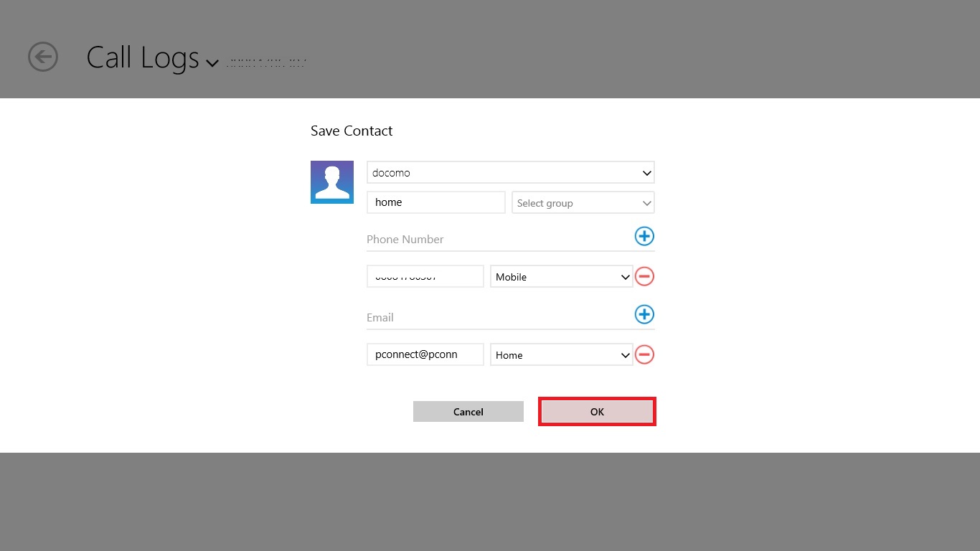Open the Select group dropdown
This screenshot has width=980, height=551.
[x=583, y=203]
